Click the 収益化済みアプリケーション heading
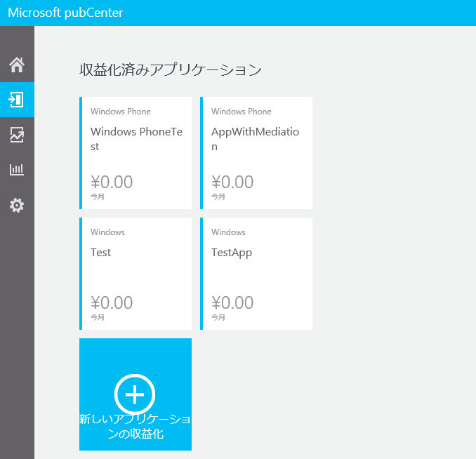 (171, 69)
